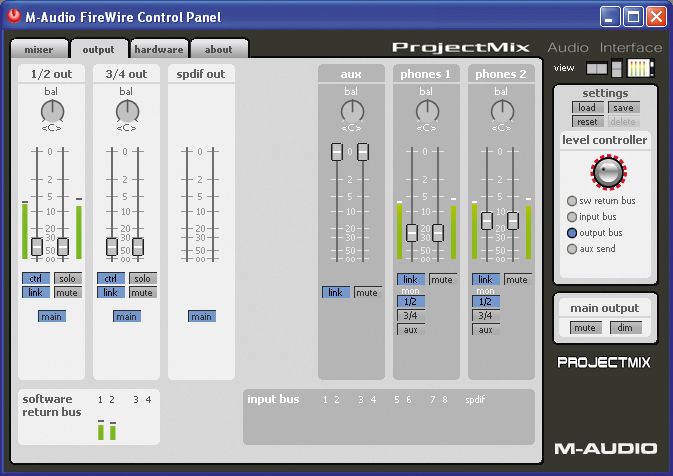Mute the aux channel
The height and width of the screenshot is (476, 673).
pyautogui.click(x=367, y=292)
